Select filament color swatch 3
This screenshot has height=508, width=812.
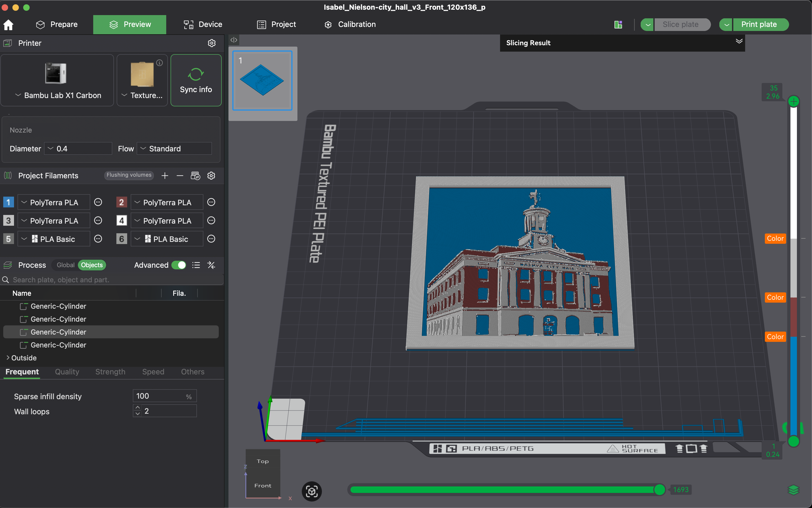point(8,221)
